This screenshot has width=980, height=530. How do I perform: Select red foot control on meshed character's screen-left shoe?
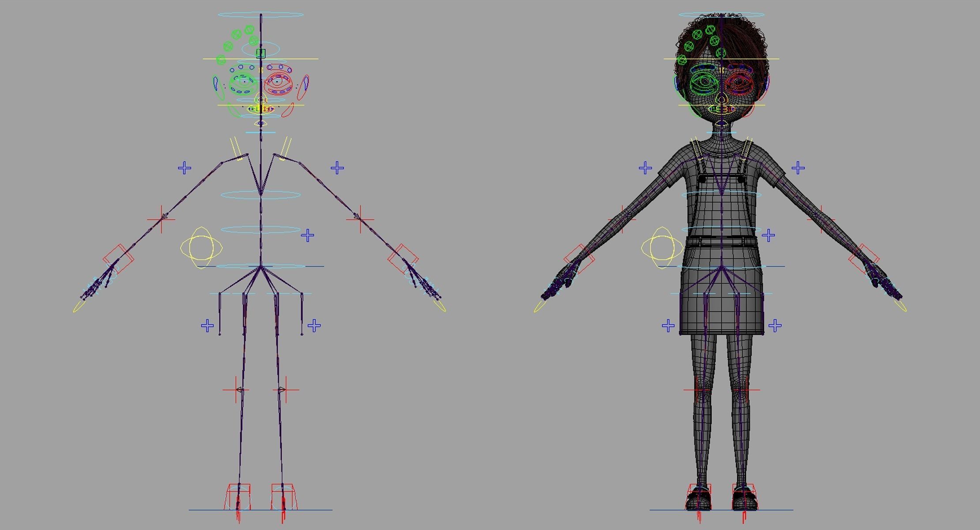(699, 498)
